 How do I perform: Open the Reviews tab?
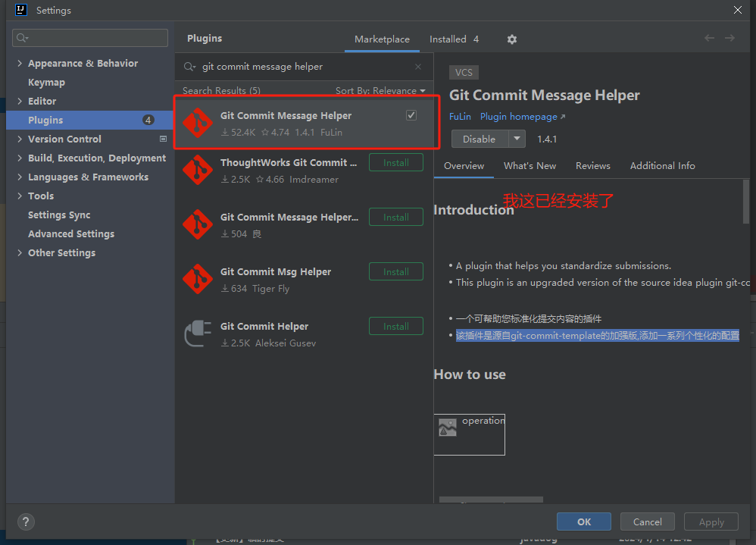(592, 165)
